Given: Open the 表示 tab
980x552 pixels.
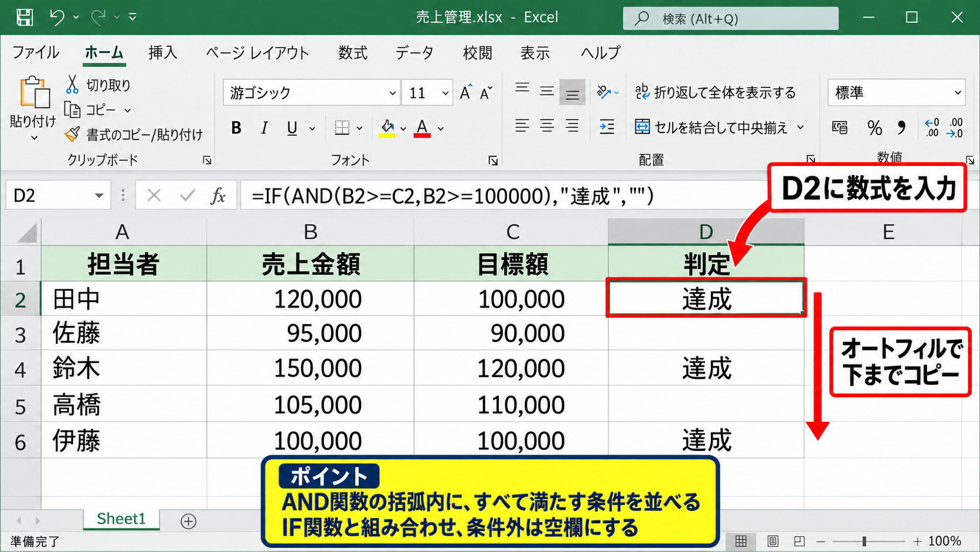Looking at the screenshot, I should (535, 53).
